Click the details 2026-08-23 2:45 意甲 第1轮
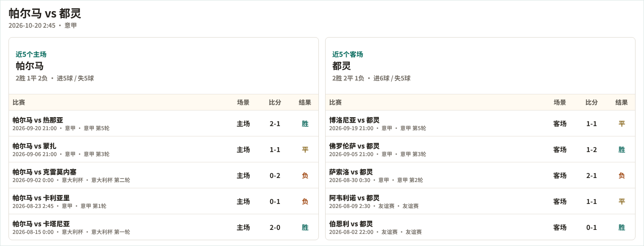The height and width of the screenshot is (246, 644). (x=59, y=206)
